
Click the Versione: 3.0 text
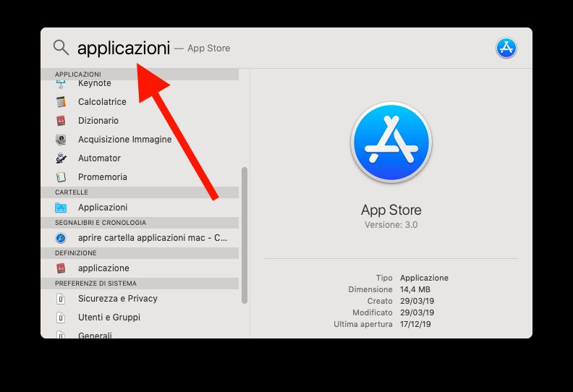pyautogui.click(x=391, y=225)
